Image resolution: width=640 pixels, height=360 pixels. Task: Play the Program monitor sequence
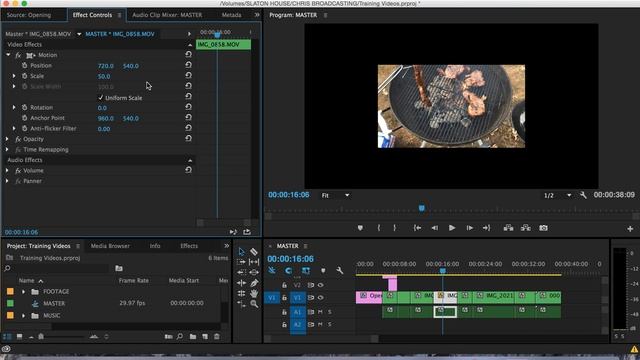(452, 228)
